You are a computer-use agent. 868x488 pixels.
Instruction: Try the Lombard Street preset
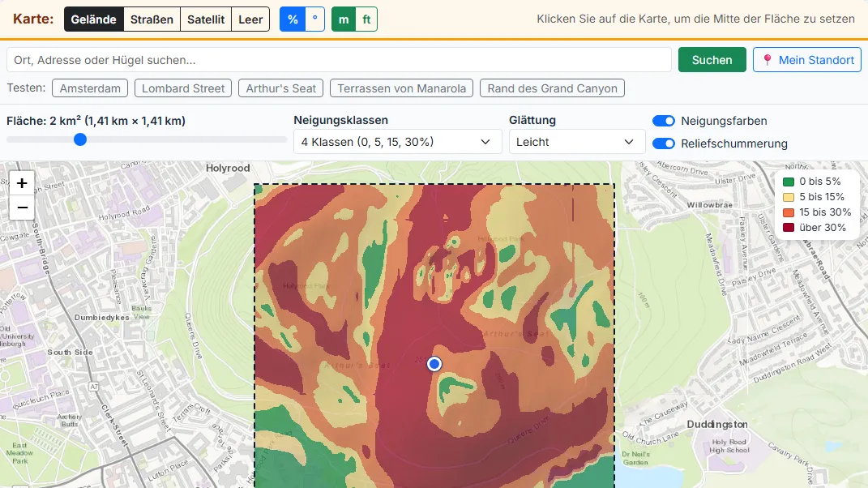(x=183, y=88)
